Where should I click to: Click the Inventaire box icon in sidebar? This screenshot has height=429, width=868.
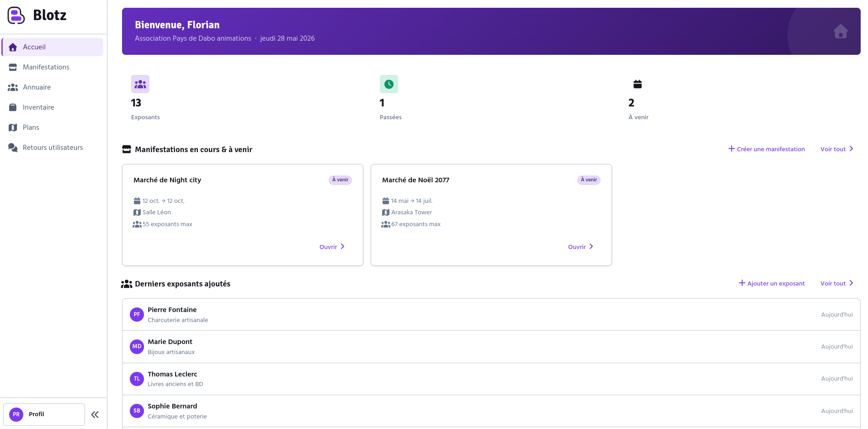(x=13, y=107)
